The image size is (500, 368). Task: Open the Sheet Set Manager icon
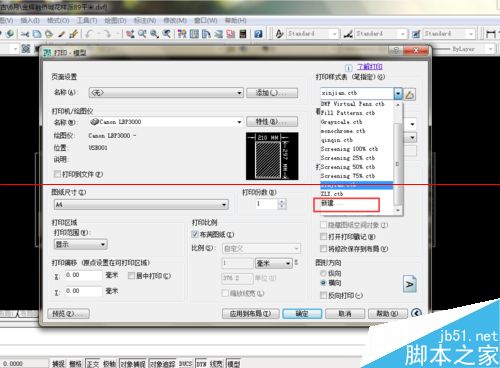[x=219, y=34]
